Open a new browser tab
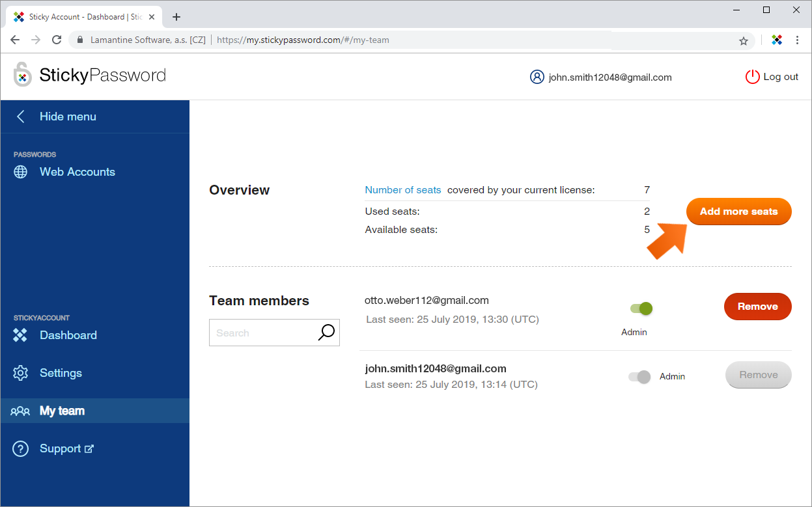Screen dimensions: 812x507 click(x=176, y=17)
